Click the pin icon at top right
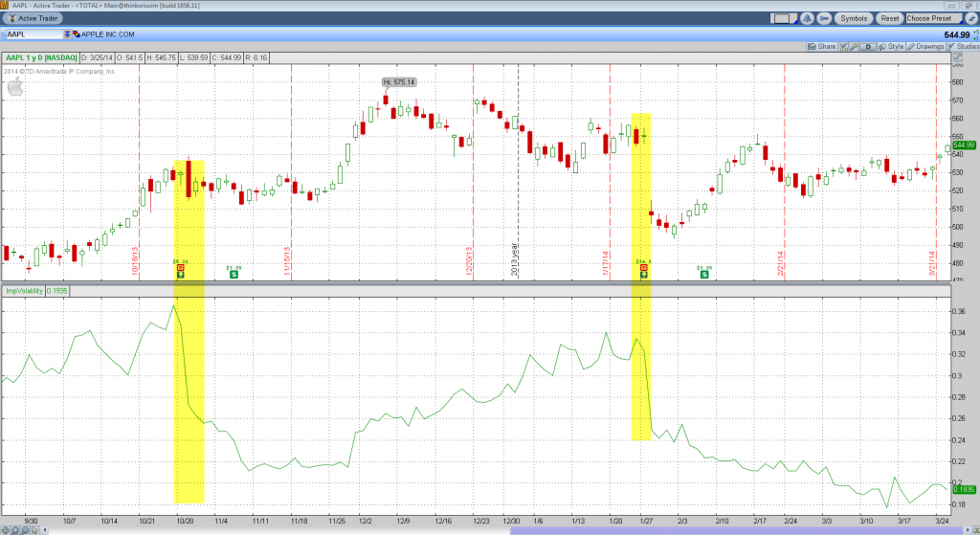This screenshot has width=980, height=535. coord(971,18)
